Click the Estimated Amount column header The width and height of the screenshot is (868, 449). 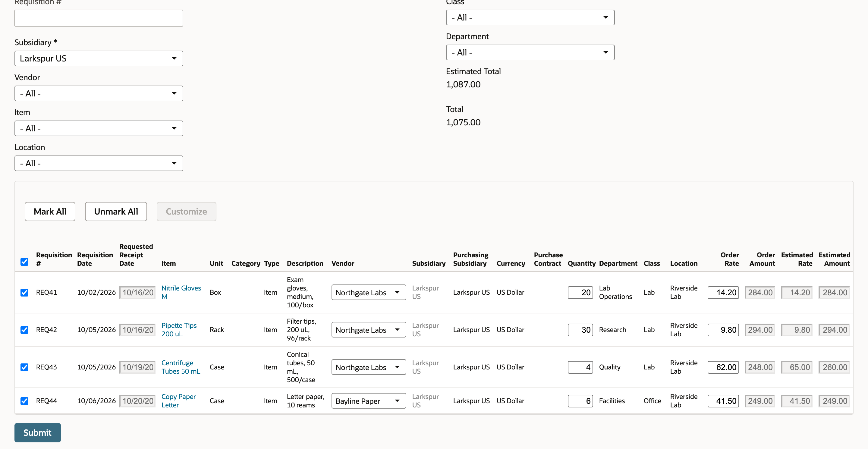click(834, 259)
